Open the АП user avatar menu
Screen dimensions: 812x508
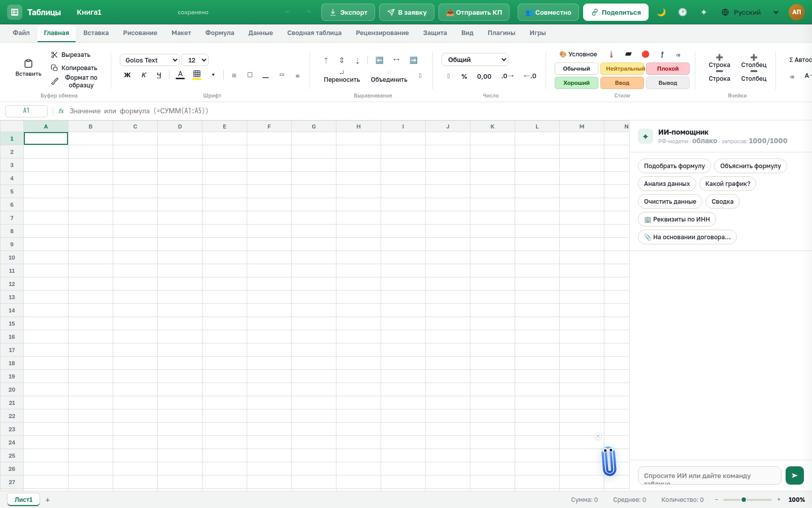[797, 12]
